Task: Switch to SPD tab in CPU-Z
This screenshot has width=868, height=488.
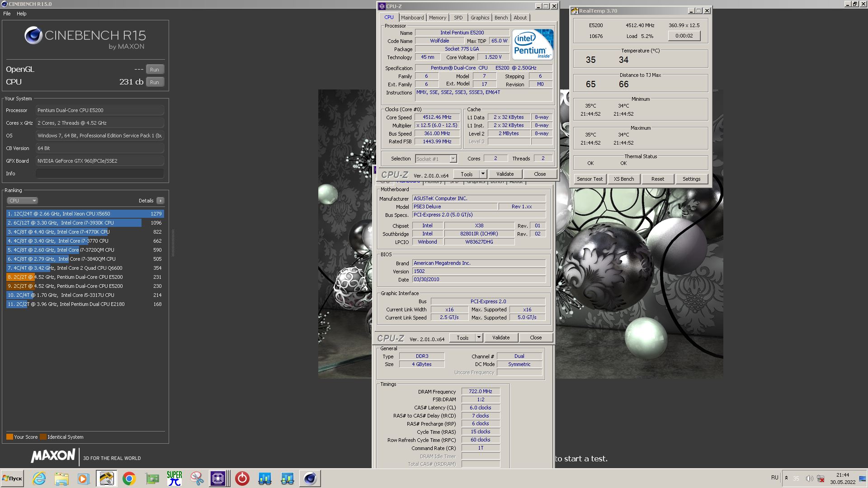Action: point(458,18)
